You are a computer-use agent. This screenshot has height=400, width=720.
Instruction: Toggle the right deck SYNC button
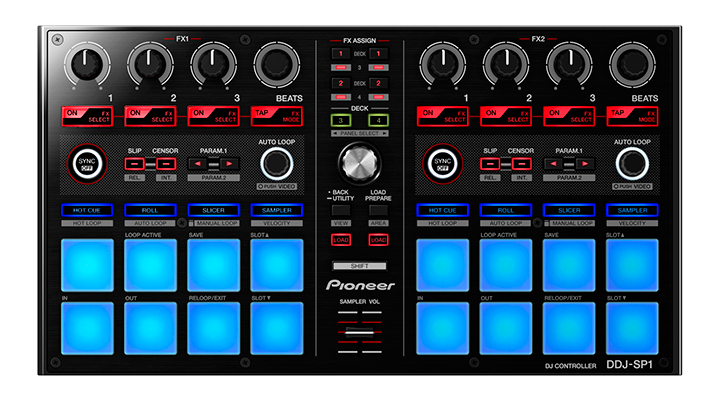pyautogui.click(x=443, y=164)
